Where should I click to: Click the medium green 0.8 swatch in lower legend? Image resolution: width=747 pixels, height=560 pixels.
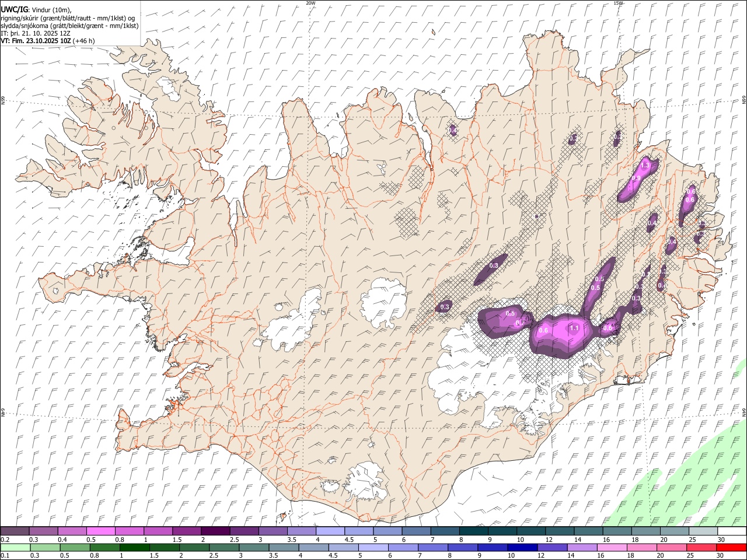[x=104, y=547]
